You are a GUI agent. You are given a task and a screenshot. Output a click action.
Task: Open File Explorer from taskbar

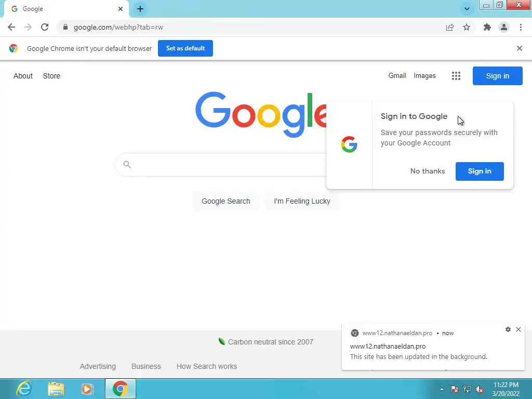[x=56, y=389]
